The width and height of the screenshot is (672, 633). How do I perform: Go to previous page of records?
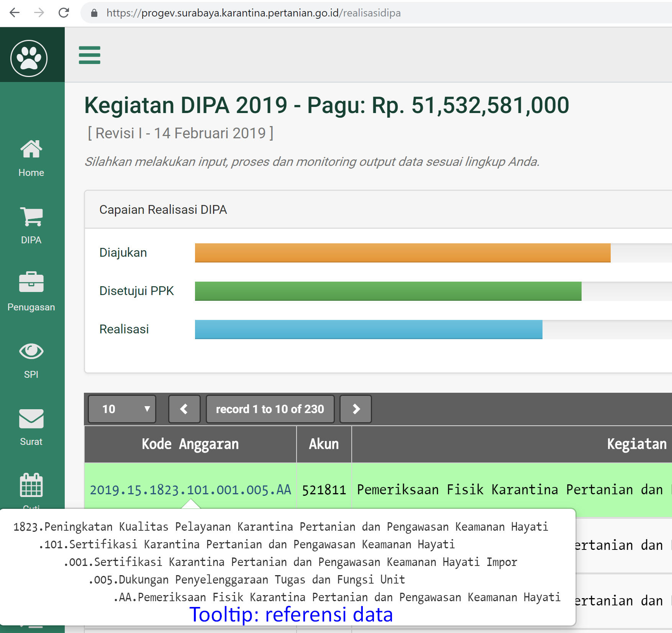click(x=184, y=409)
